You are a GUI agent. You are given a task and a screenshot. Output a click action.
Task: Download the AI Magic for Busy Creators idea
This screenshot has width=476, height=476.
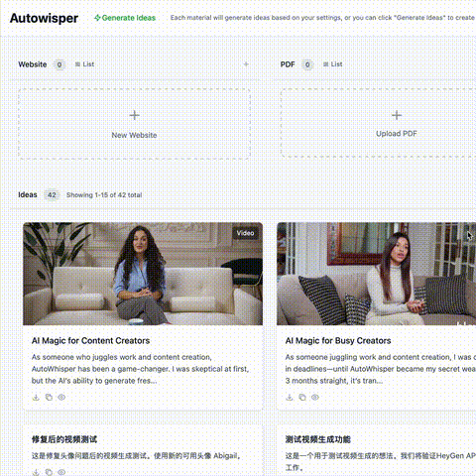pyautogui.click(x=290, y=397)
